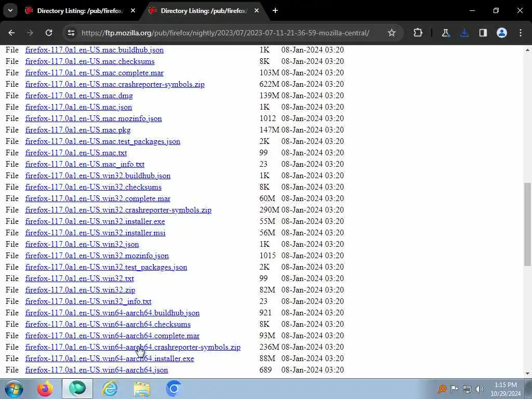Download firefox-117.0a1.en-US.win32.zip
The image size is (532, 399).
[x=80, y=290]
